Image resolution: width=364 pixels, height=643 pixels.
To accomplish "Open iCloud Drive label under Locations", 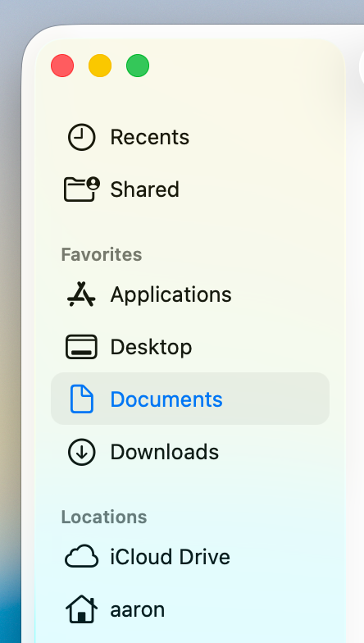I will pos(171,556).
